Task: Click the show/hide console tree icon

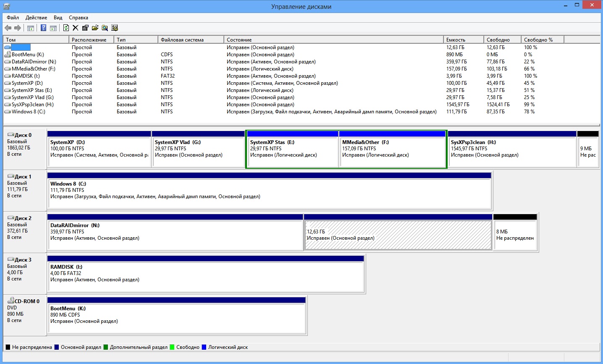Action: (30, 28)
